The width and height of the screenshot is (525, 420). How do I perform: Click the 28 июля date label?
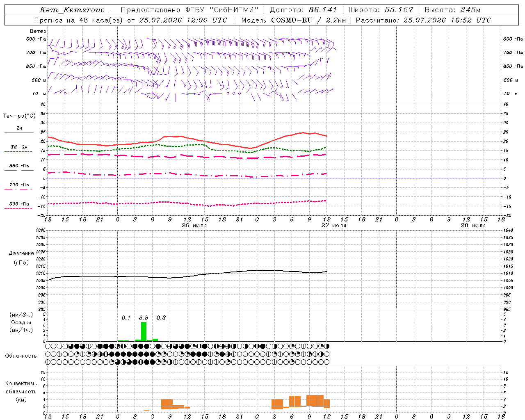pos(473,226)
